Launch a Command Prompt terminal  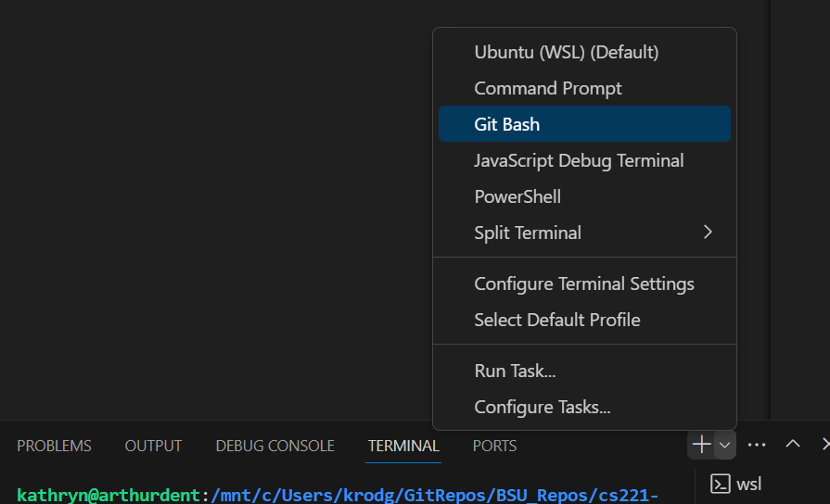click(x=548, y=88)
